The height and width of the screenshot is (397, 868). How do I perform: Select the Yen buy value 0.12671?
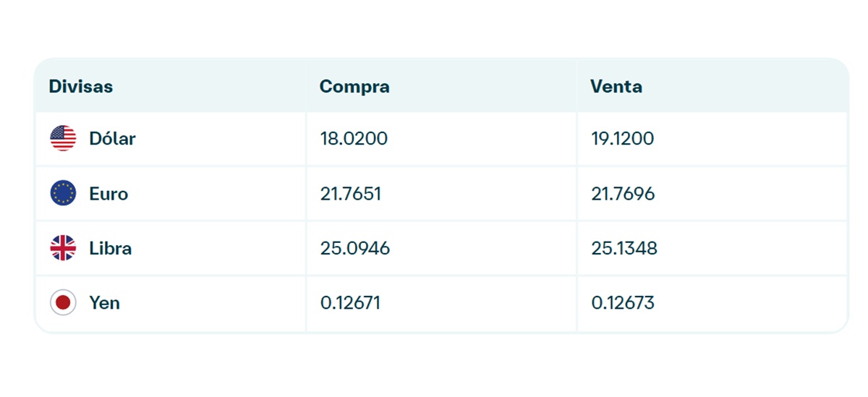pos(350,303)
